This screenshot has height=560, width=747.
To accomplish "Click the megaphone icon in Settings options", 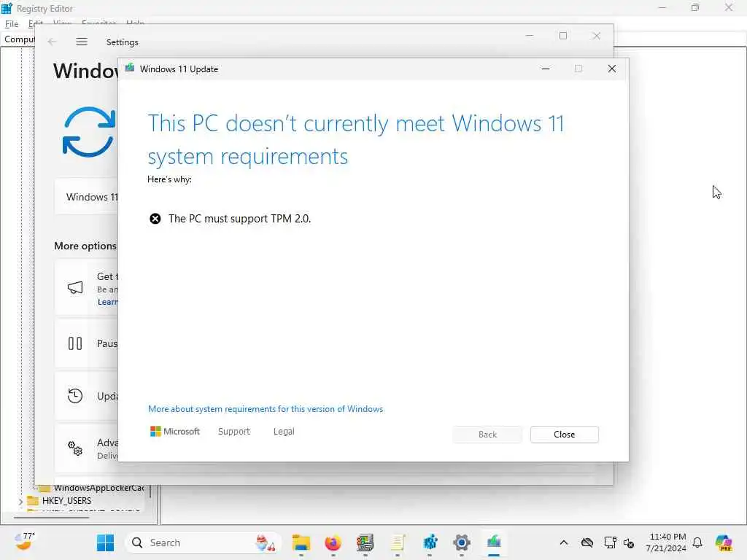I will pyautogui.click(x=75, y=287).
